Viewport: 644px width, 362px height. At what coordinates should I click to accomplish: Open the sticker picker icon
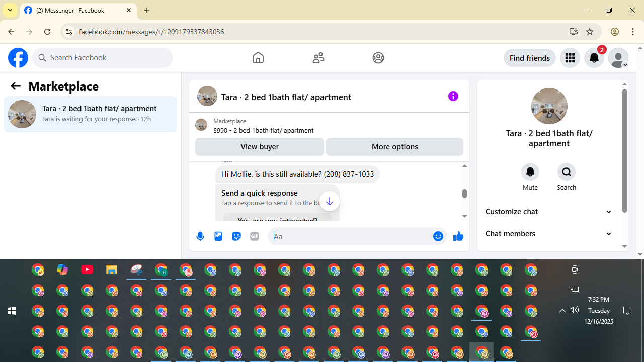pyautogui.click(x=236, y=236)
